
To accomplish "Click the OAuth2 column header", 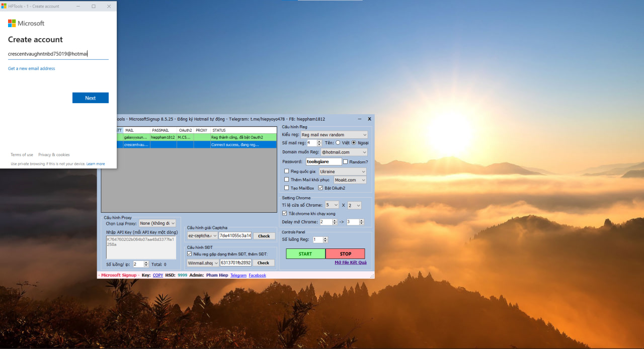I will pos(185,130).
